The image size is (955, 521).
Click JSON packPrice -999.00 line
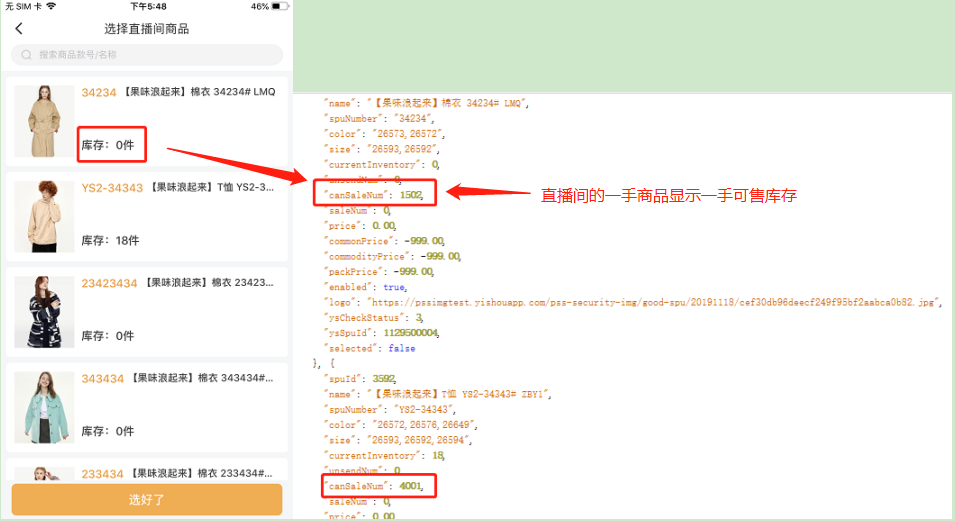coord(379,271)
